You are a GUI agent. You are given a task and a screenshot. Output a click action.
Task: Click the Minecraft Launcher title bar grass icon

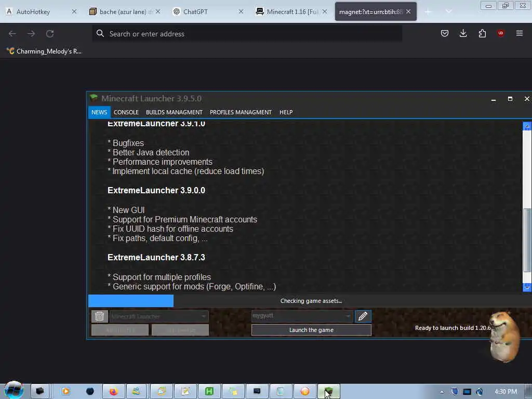[x=94, y=98]
